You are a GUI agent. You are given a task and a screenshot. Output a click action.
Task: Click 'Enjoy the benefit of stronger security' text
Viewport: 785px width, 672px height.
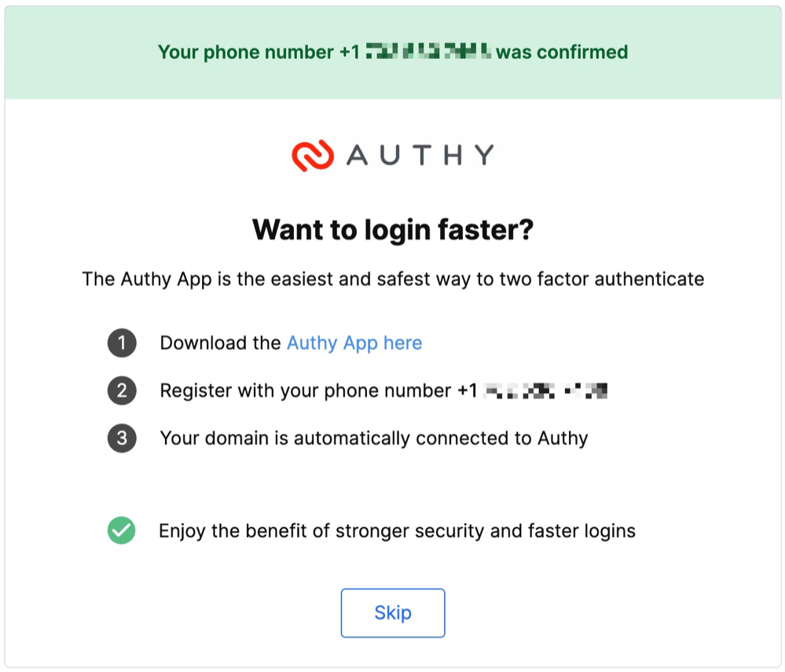397,531
